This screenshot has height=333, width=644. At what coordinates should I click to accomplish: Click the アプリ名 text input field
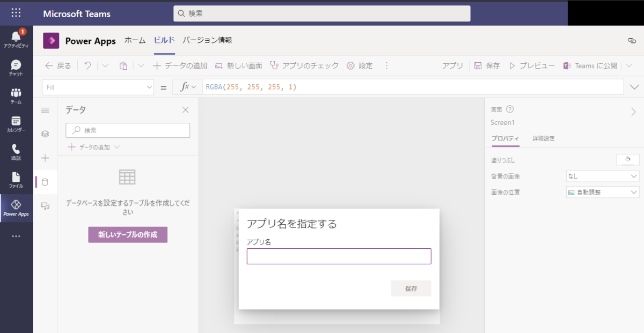tap(339, 256)
